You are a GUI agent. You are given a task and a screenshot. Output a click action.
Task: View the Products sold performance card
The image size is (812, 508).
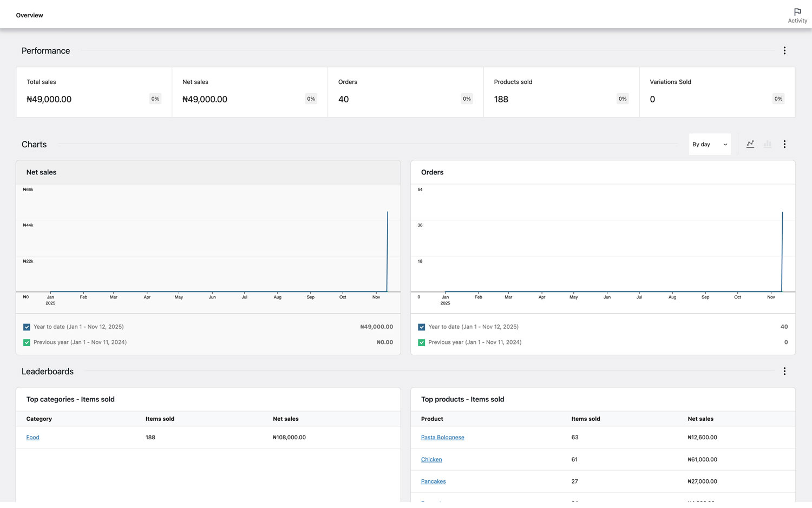click(561, 92)
